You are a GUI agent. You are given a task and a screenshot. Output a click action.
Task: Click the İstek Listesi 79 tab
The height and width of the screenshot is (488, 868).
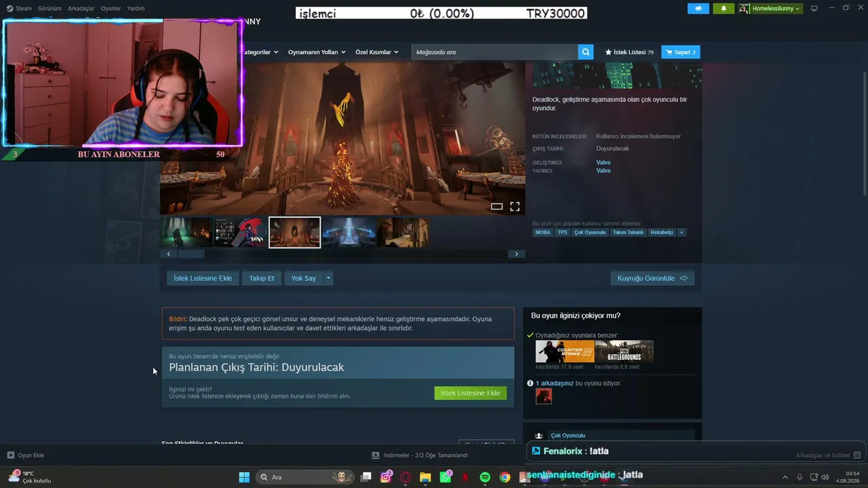tap(629, 52)
